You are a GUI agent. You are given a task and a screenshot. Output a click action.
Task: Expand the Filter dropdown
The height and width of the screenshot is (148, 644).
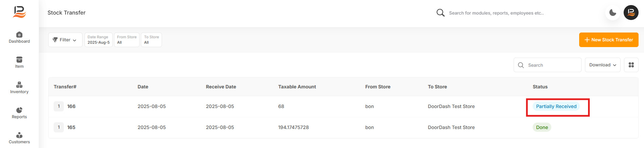tap(65, 40)
